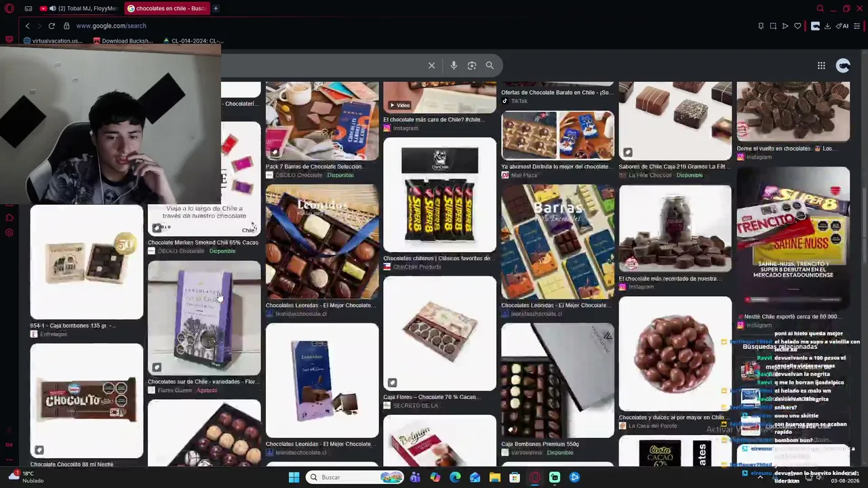Open the CL-014-2024 bookmark
Image resolution: width=868 pixels, height=488 pixels.
(x=193, y=41)
